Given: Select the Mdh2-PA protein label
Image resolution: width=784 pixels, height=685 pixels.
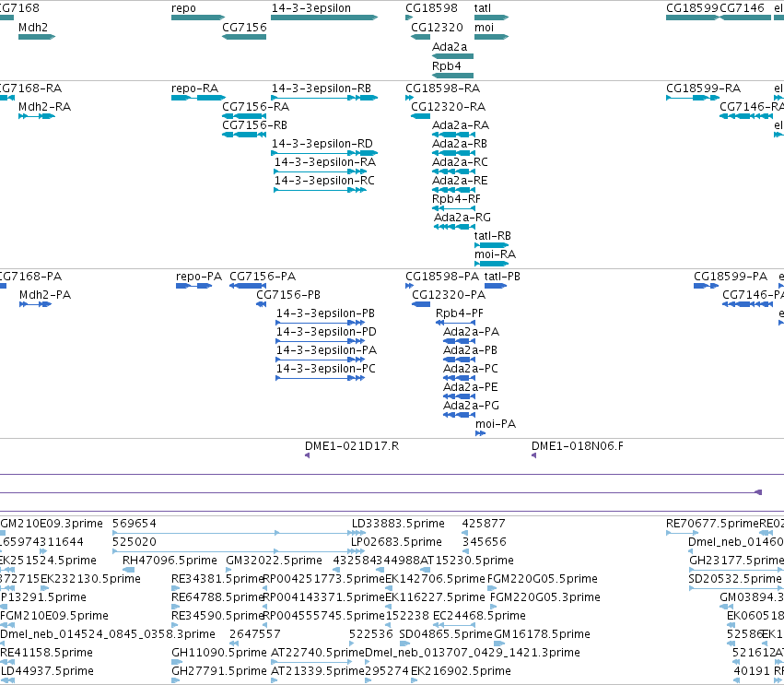Looking at the screenshot, I should (x=45, y=295).
